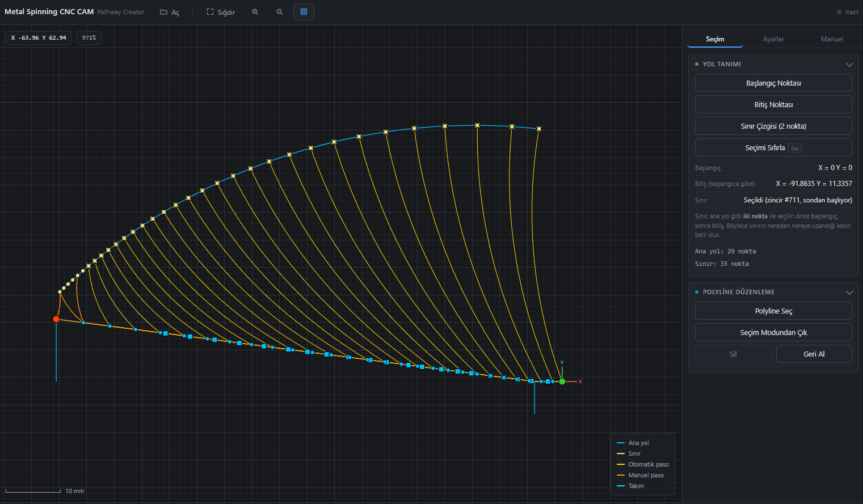Click the green origin point on canvas
The image size is (863, 504).
[562, 382]
